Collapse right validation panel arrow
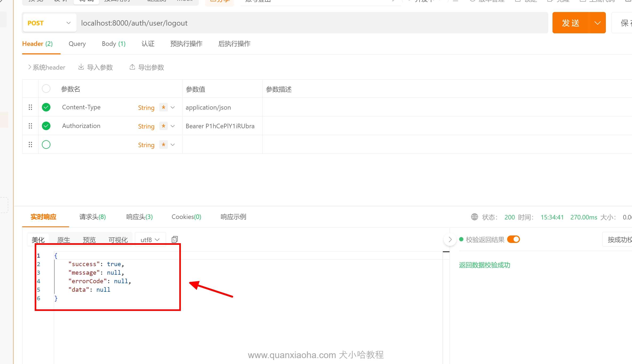Viewport: 632px width, 364px height. (x=450, y=239)
